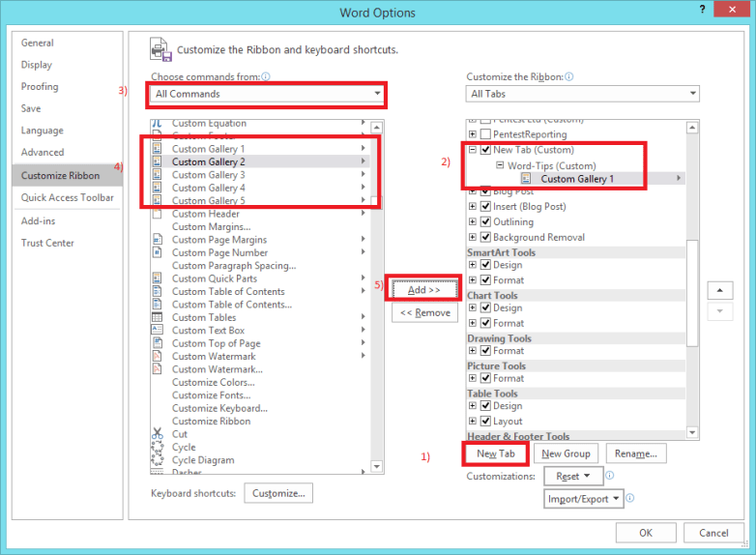This screenshot has height=555, width=756.
Task: Click the Custom Gallery 1 command icon
Action: pos(157,149)
